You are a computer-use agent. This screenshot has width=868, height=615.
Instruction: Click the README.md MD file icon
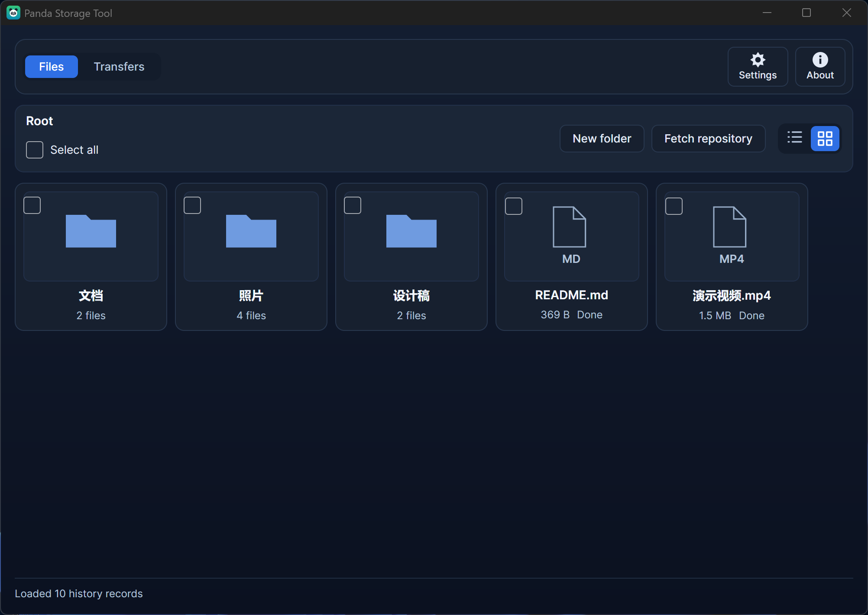click(570, 227)
